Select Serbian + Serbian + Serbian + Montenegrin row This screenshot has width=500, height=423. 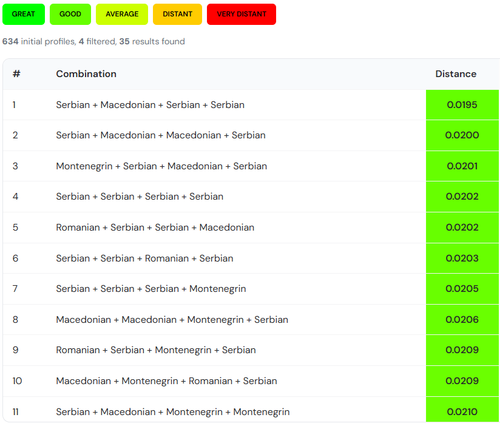click(251, 289)
